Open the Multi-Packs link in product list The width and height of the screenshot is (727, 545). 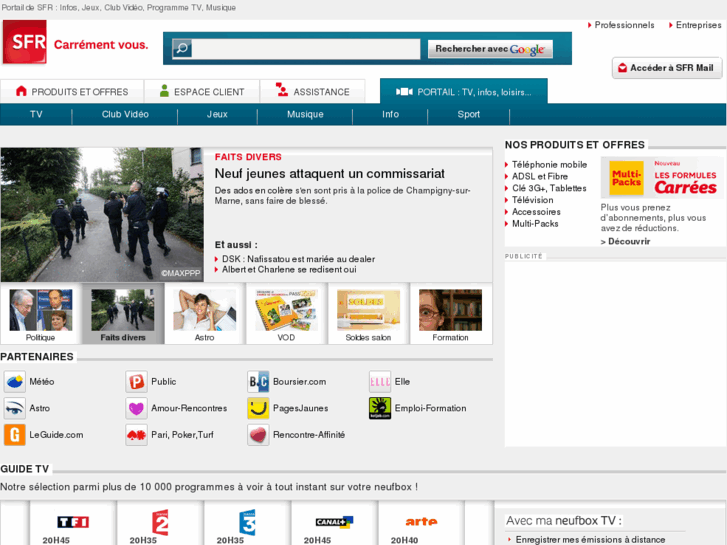click(535, 224)
